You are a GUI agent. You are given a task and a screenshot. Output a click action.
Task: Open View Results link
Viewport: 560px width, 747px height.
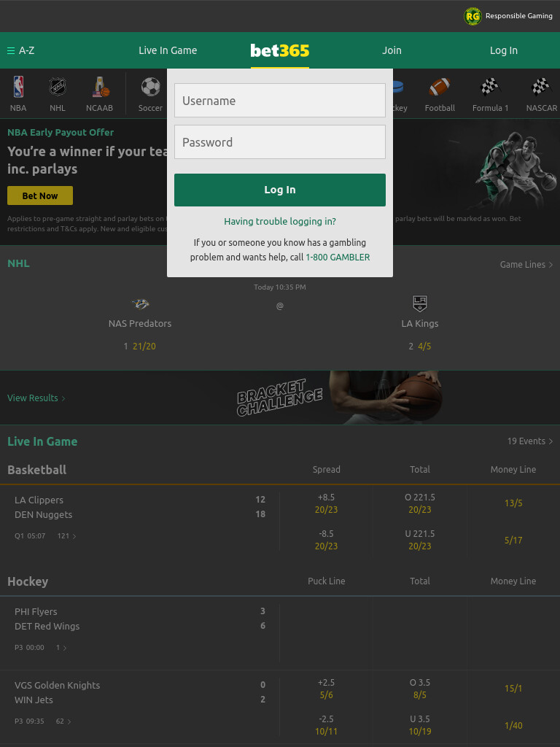pos(36,398)
